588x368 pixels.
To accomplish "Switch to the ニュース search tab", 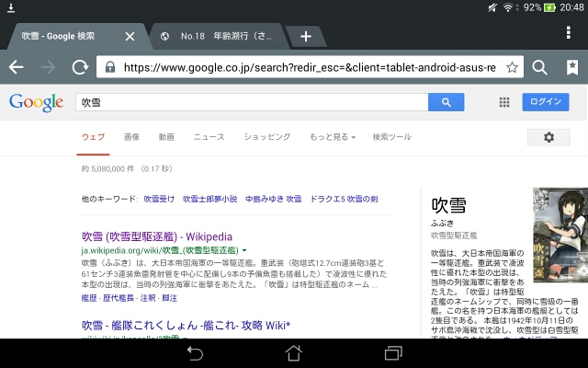I will 209,137.
